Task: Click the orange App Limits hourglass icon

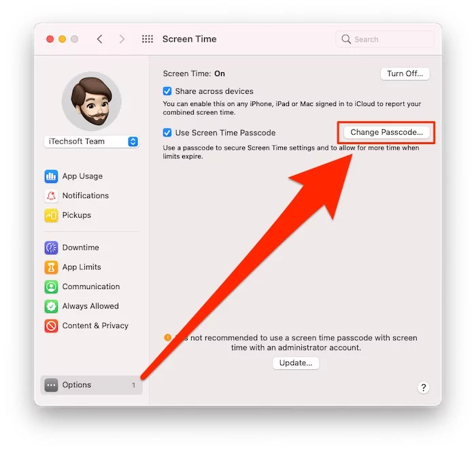Action: pyautogui.click(x=51, y=267)
